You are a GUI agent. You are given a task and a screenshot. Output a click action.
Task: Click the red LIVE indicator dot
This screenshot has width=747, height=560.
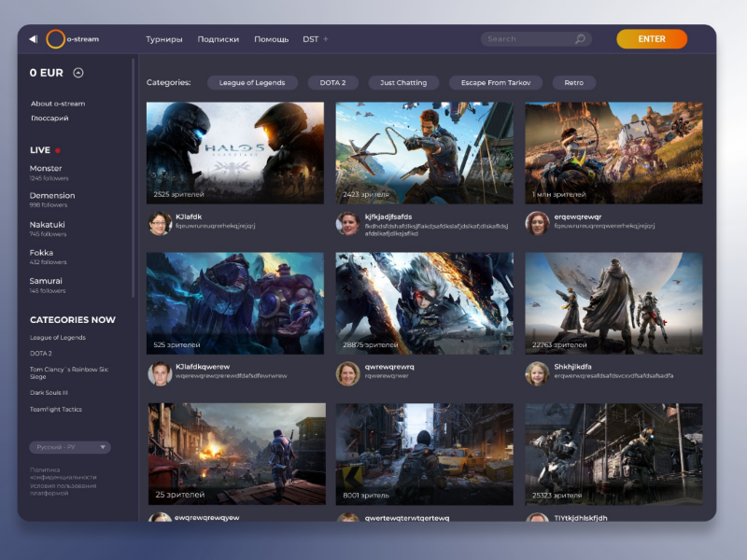click(x=56, y=149)
